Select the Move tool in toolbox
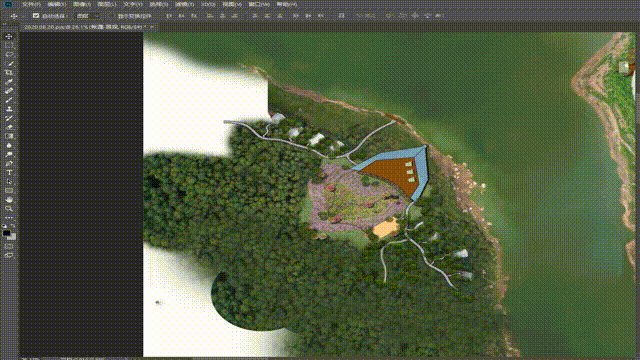This screenshot has width=640, height=360. point(9,37)
